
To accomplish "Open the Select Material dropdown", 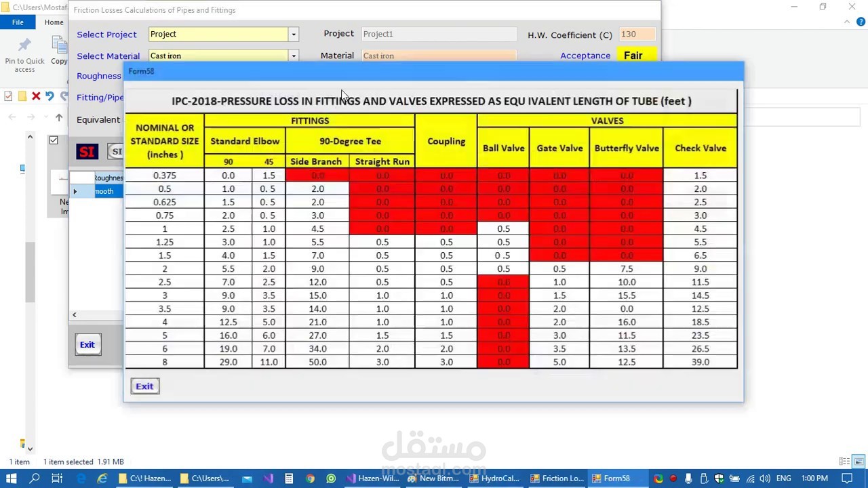I will [x=293, y=56].
